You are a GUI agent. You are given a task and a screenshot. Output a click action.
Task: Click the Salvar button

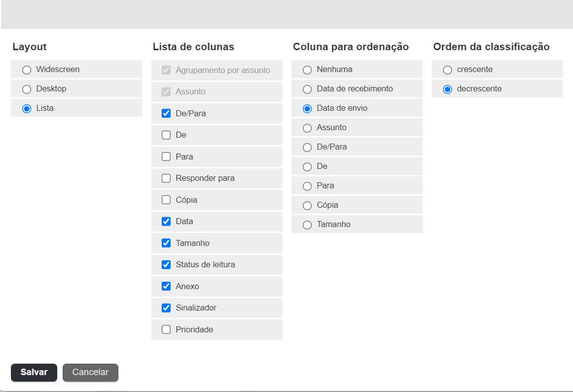(x=34, y=372)
